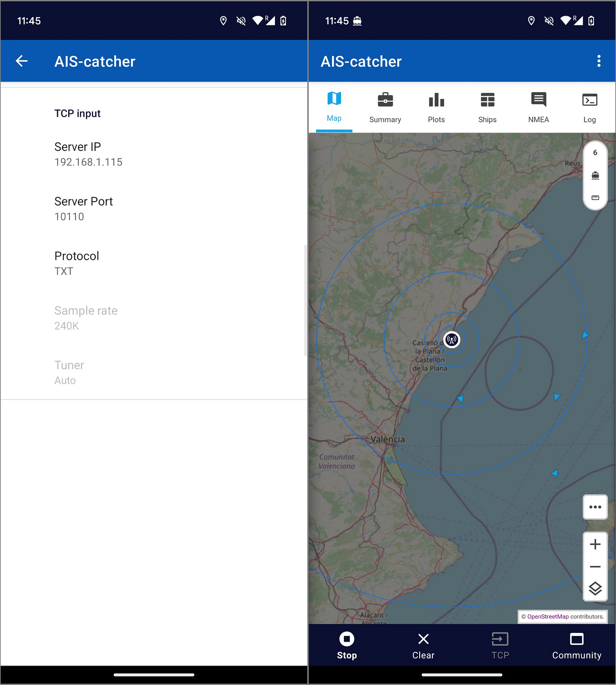The image size is (616, 685).
Task: Open the three-dot overflow menu
Action: point(599,61)
